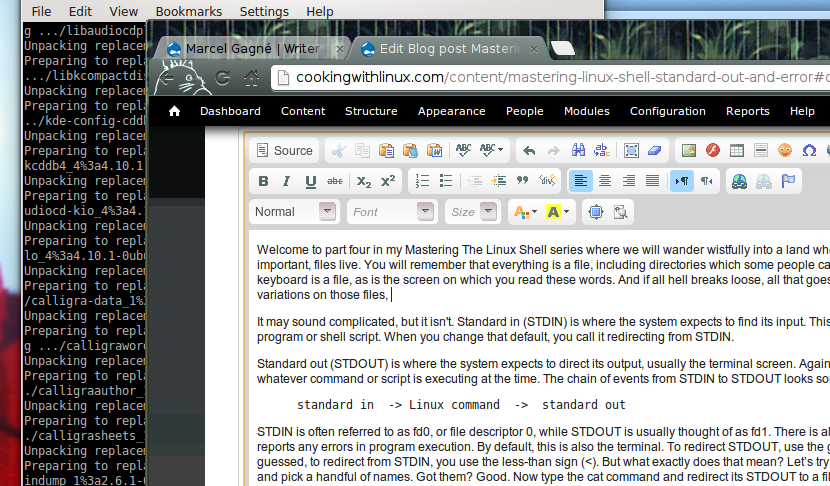The height and width of the screenshot is (486, 830).
Task: Click the Paste as plain text icon
Action: coord(410,151)
